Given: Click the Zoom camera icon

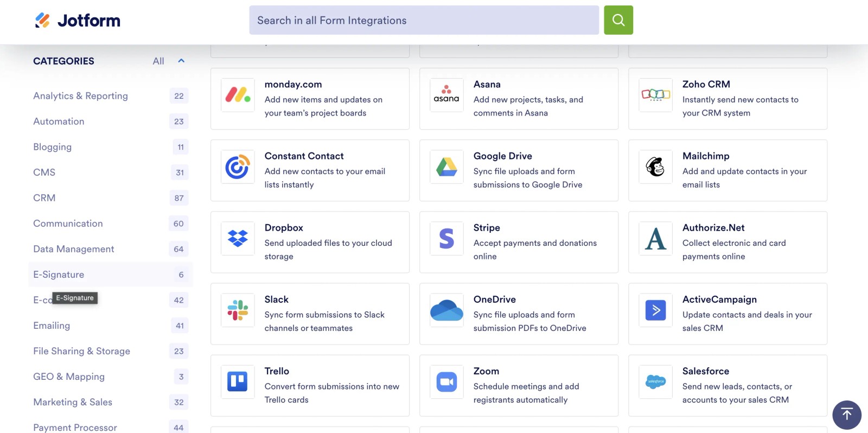Looking at the screenshot, I should (446, 381).
